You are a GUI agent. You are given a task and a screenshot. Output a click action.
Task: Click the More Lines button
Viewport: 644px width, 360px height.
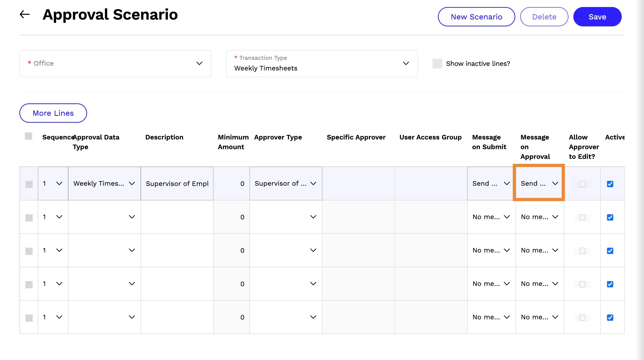click(x=53, y=113)
